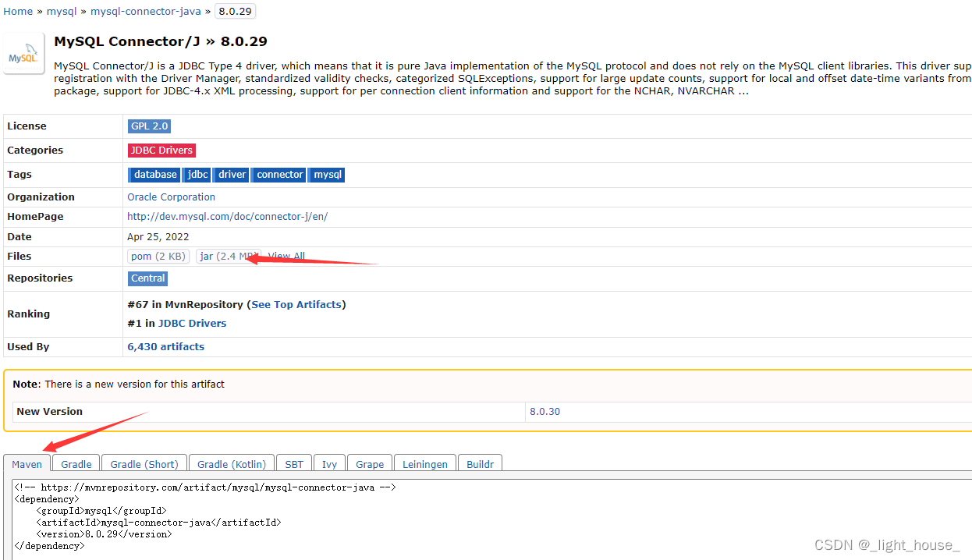Open the mysql breadcrumb link
972x560 pixels.
click(62, 11)
